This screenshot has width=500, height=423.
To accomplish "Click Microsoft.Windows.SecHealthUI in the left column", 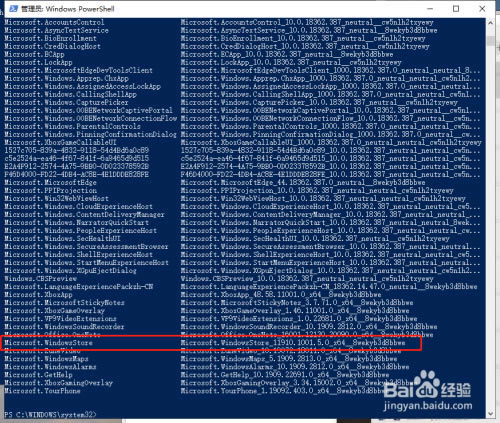I will (62, 238).
